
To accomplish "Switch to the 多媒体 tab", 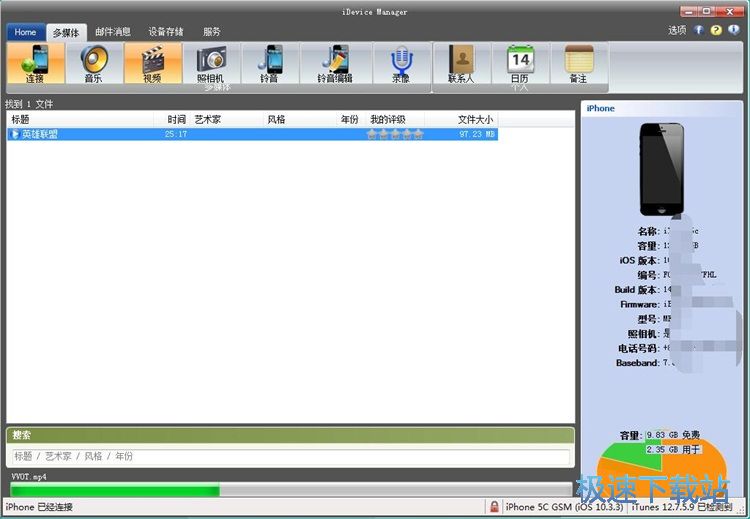I will 66,33.
